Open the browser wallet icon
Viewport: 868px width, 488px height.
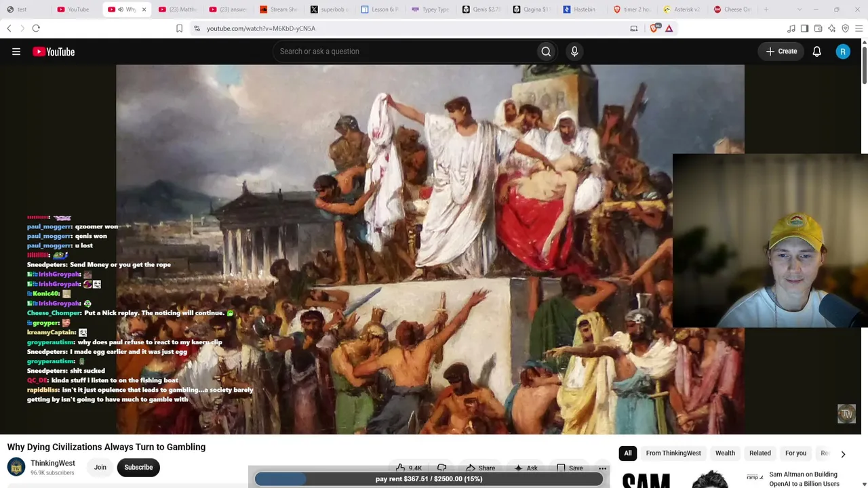click(x=818, y=28)
